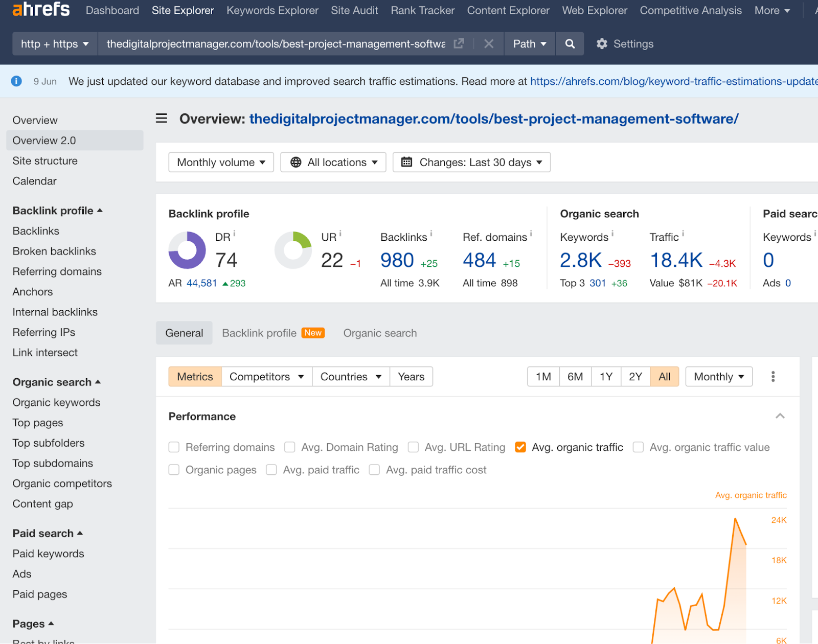Open Keywords Explorer
818x644 pixels.
coord(272,10)
